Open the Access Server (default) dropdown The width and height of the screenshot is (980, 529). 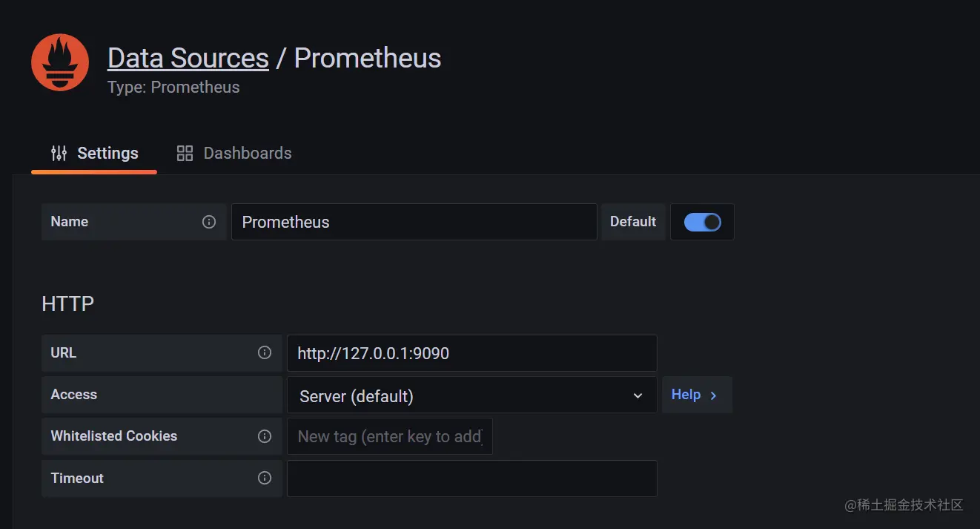pyautogui.click(x=460, y=395)
